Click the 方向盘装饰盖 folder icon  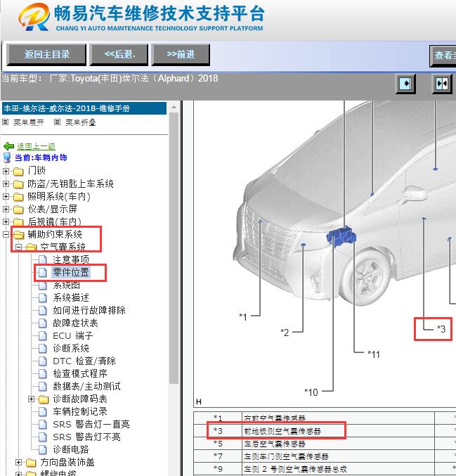pyautogui.click(x=31, y=463)
